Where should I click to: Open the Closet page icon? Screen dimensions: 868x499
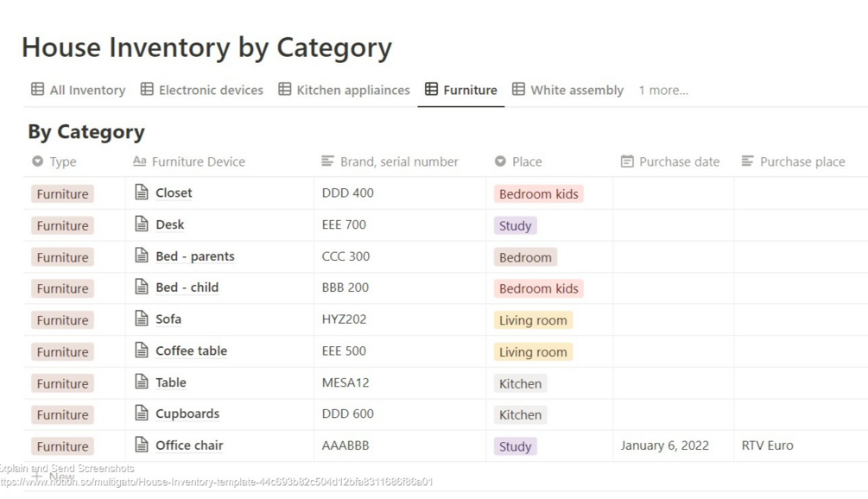point(142,193)
